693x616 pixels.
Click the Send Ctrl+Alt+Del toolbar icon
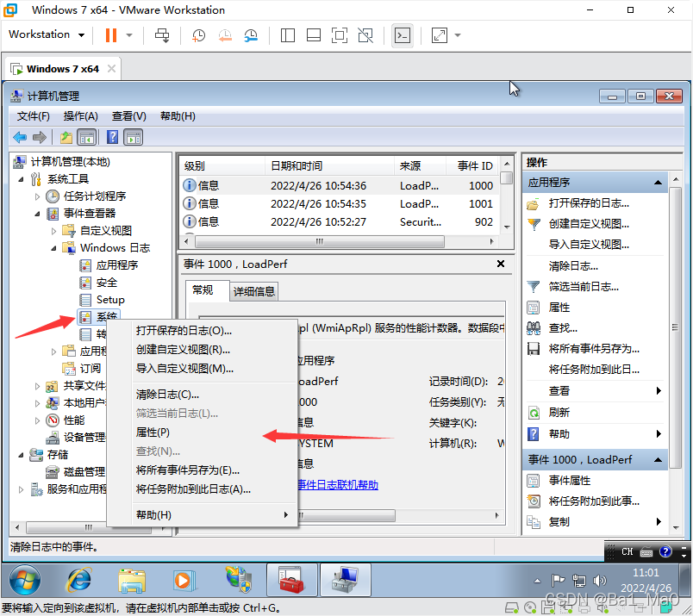162,35
